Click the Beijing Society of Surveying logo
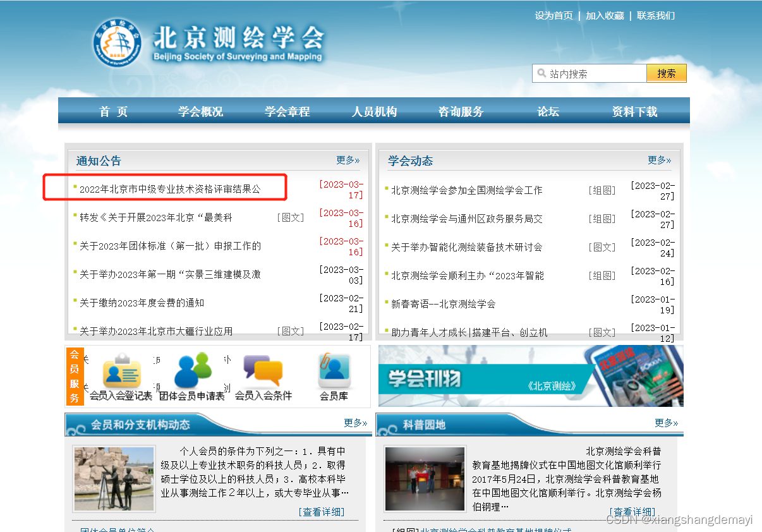Screen dimensions: 762x532 117,43
